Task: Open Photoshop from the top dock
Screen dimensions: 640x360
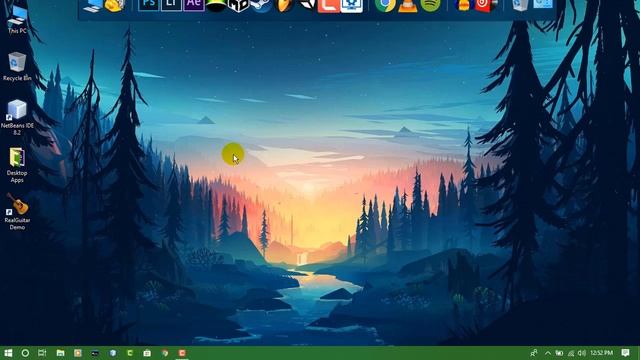Action: click(149, 5)
